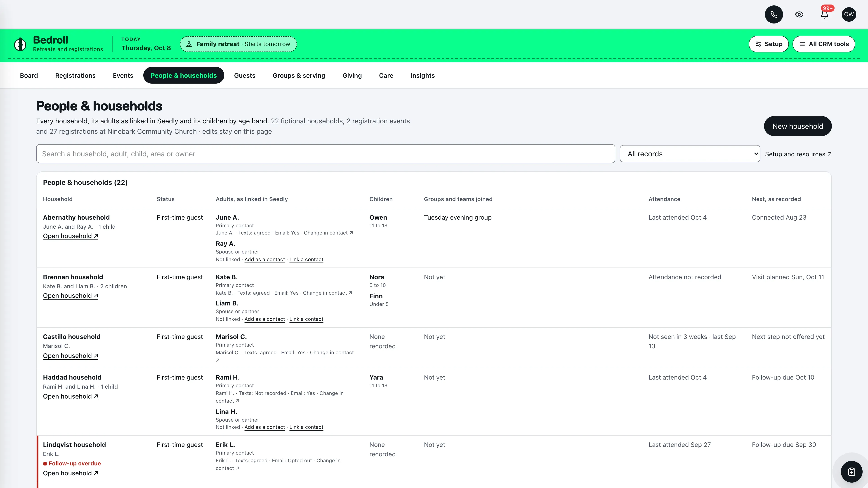Switch to the Board tab
Screen dimensions: 868x488
(29, 75)
